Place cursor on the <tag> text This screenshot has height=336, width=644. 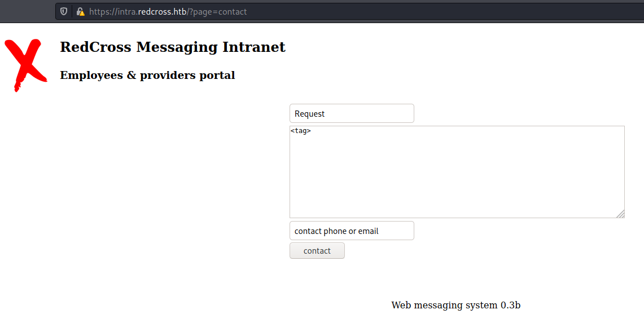click(301, 131)
